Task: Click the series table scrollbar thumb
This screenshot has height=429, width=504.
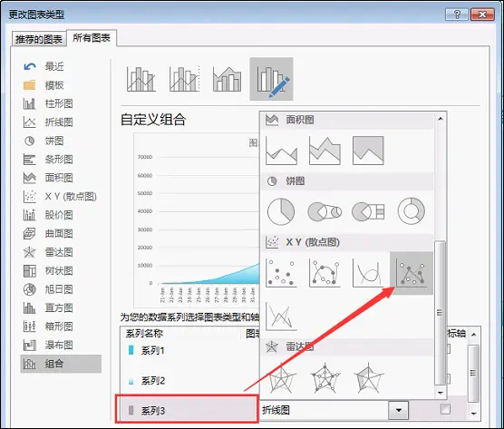Action: (x=473, y=373)
